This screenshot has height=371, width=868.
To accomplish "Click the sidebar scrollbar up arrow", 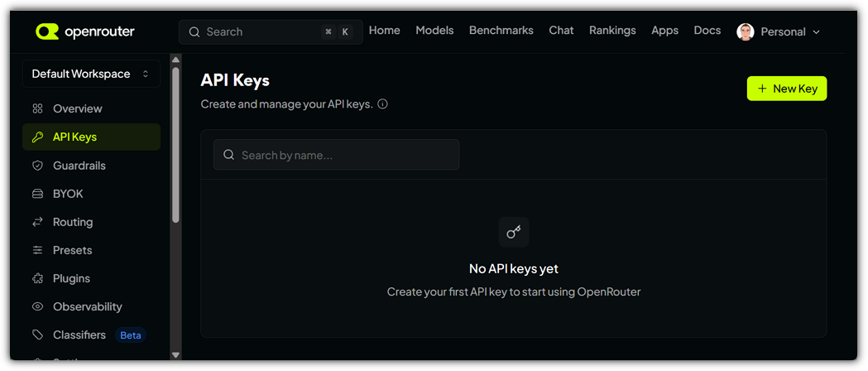I will pos(175,60).
